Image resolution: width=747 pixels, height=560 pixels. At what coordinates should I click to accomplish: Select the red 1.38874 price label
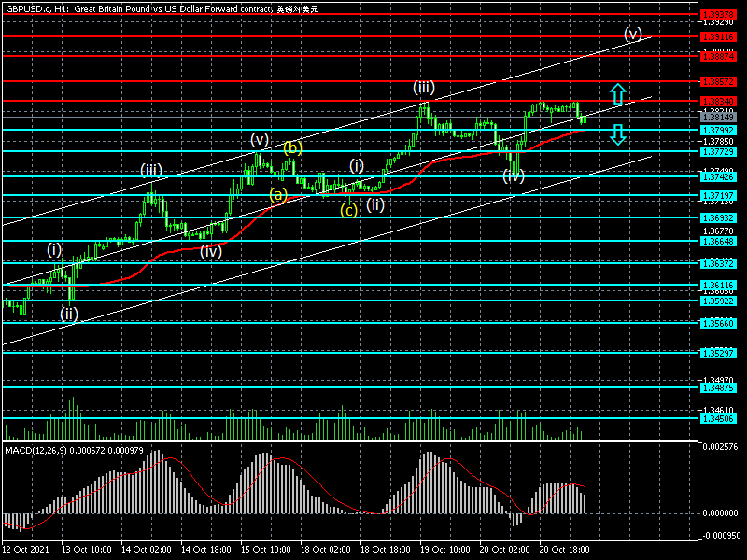[x=718, y=56]
